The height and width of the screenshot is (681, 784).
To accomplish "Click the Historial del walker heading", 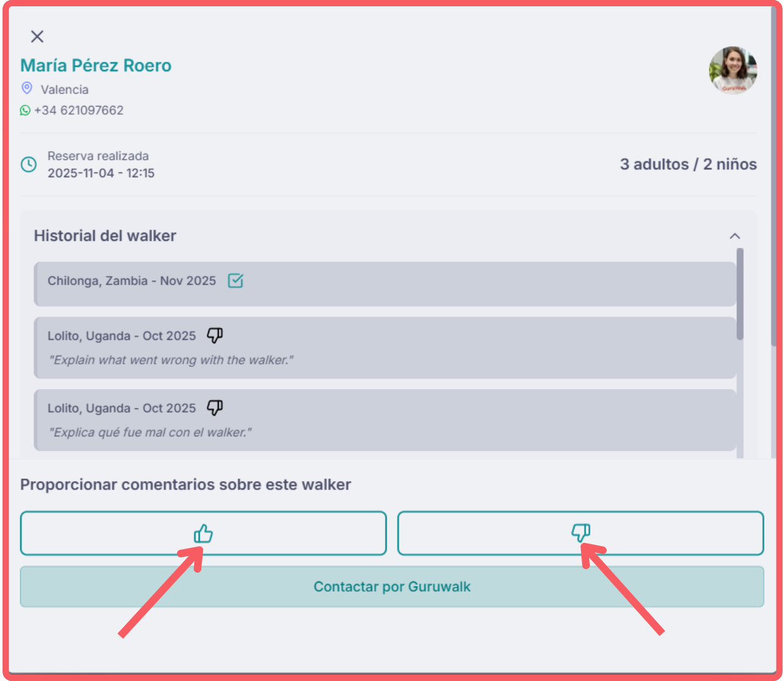I will 105,236.
